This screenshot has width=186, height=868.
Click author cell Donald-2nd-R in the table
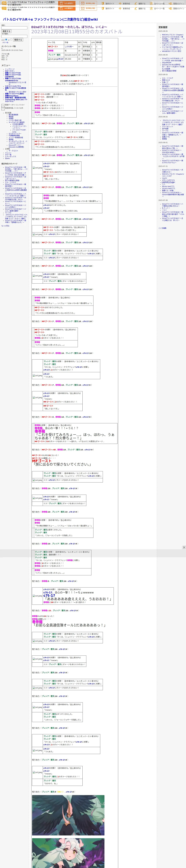pos(71,55)
